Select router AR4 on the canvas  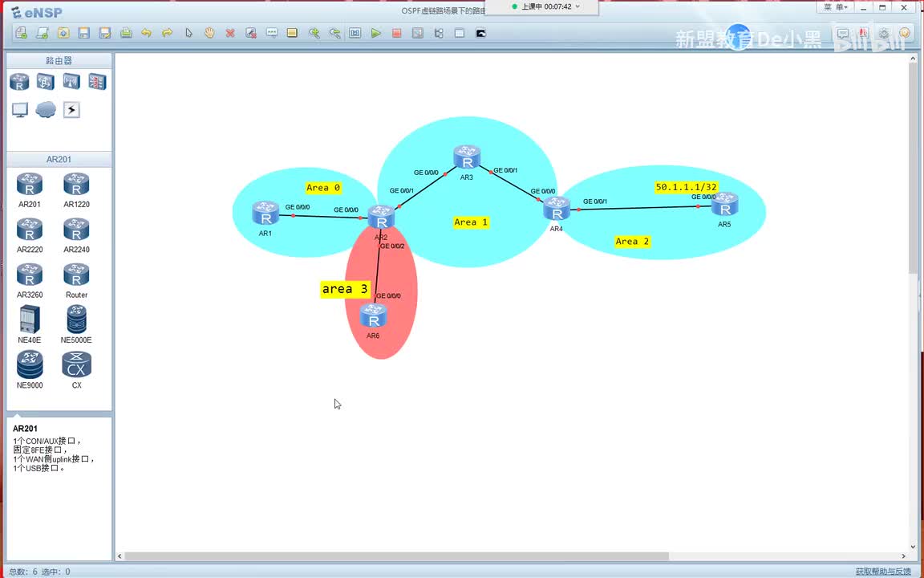point(557,209)
